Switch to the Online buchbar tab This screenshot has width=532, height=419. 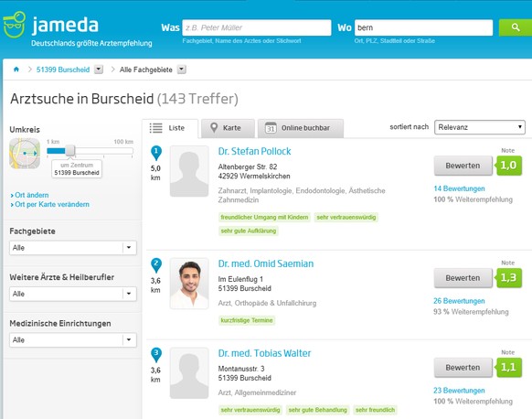(x=301, y=128)
